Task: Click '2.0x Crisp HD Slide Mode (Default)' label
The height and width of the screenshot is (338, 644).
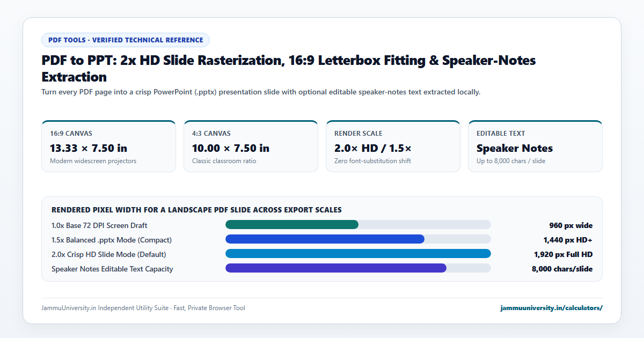Action: 109,254
